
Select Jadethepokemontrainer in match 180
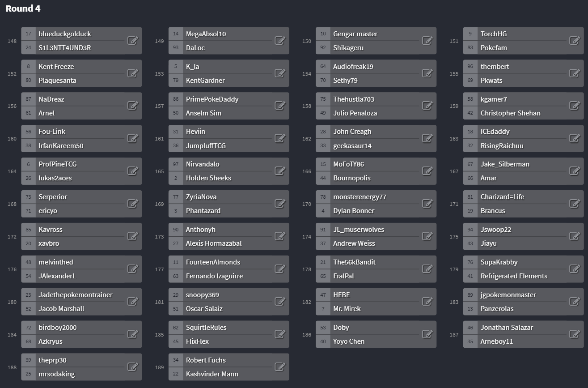[76, 295]
